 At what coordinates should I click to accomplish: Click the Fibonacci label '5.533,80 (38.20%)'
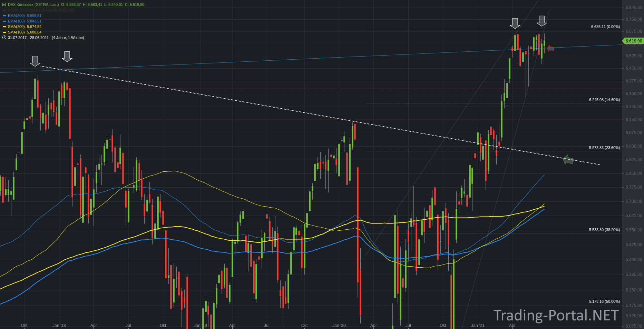(x=604, y=230)
